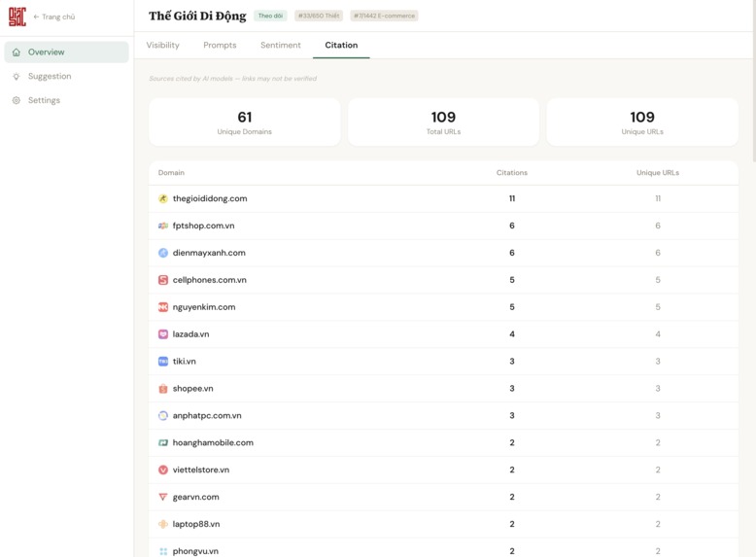
Task: Click the anphatpc.com.vn favicon
Action: (x=163, y=416)
